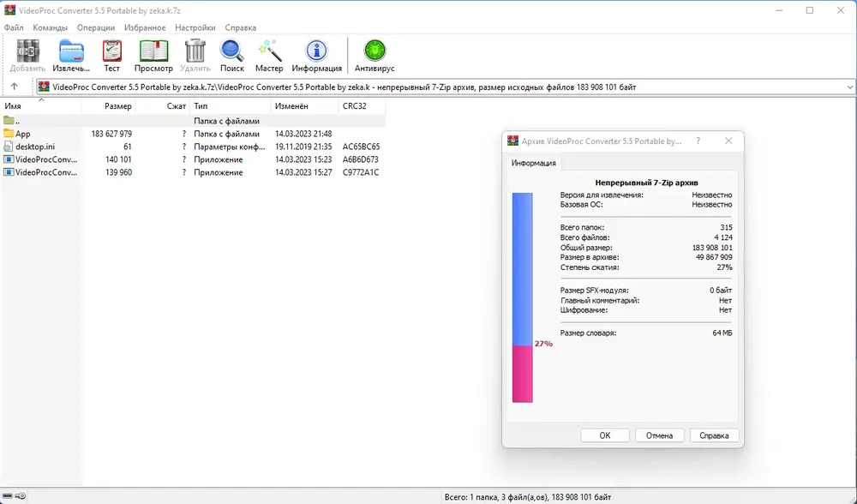The image size is (857, 504).
Task: Click the Информация toolbar icon
Action: 316,55
